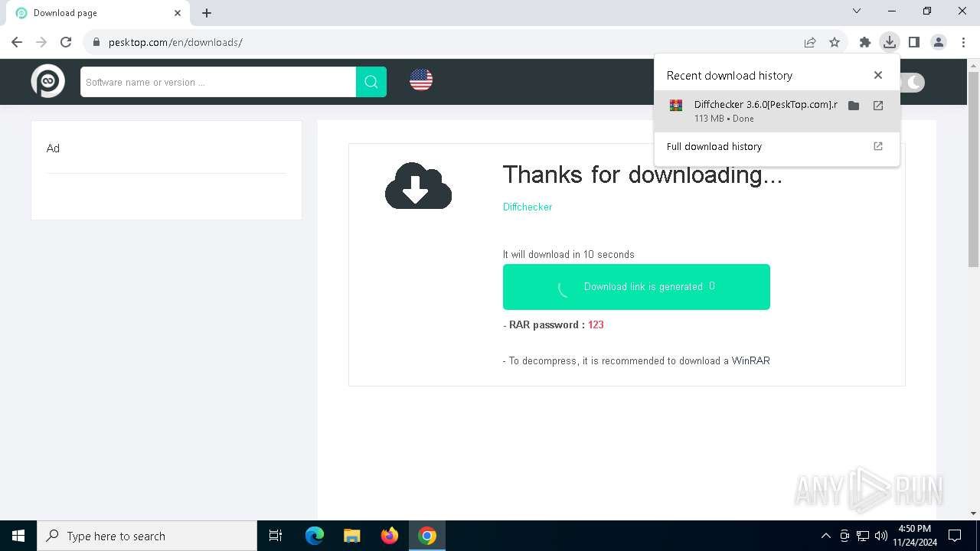This screenshot has width=980, height=551.
Task: Show hidden system tray icons
Action: [x=826, y=536]
